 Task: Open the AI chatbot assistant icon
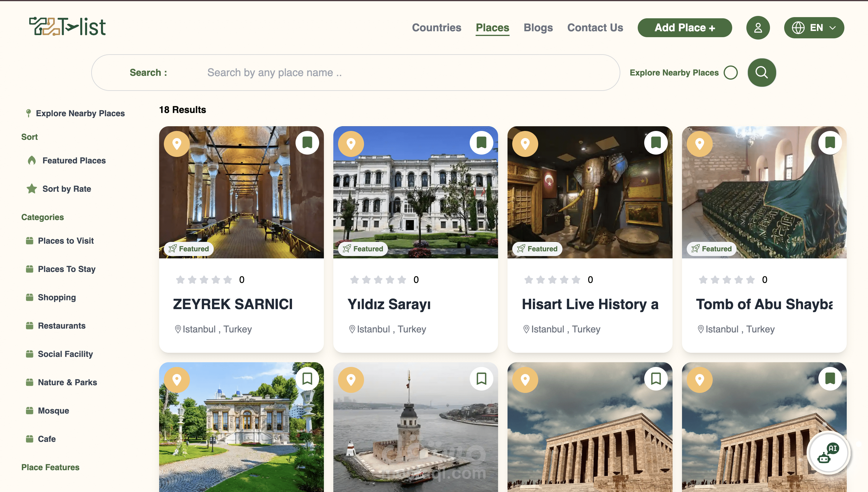(x=828, y=453)
